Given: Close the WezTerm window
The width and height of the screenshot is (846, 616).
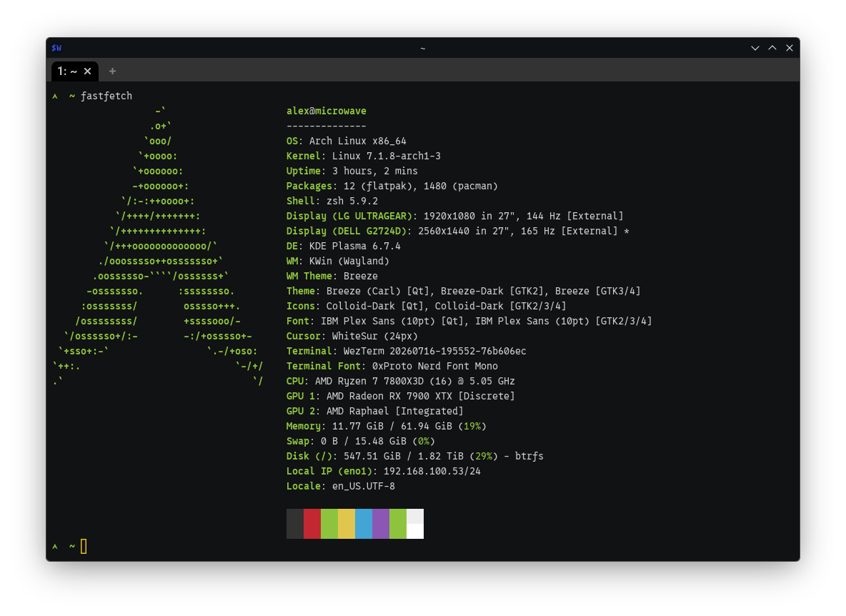Looking at the screenshot, I should (x=790, y=48).
